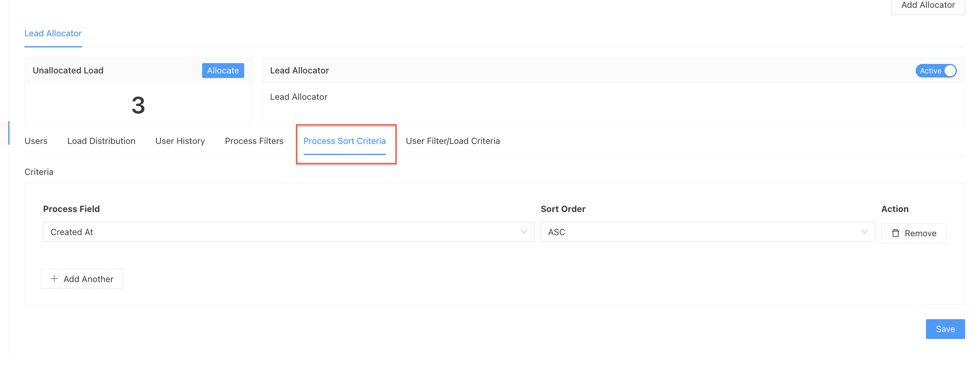Viewport: 980px width, 367px height.
Task: Select the Process Sort Criteria tab
Action: (344, 141)
